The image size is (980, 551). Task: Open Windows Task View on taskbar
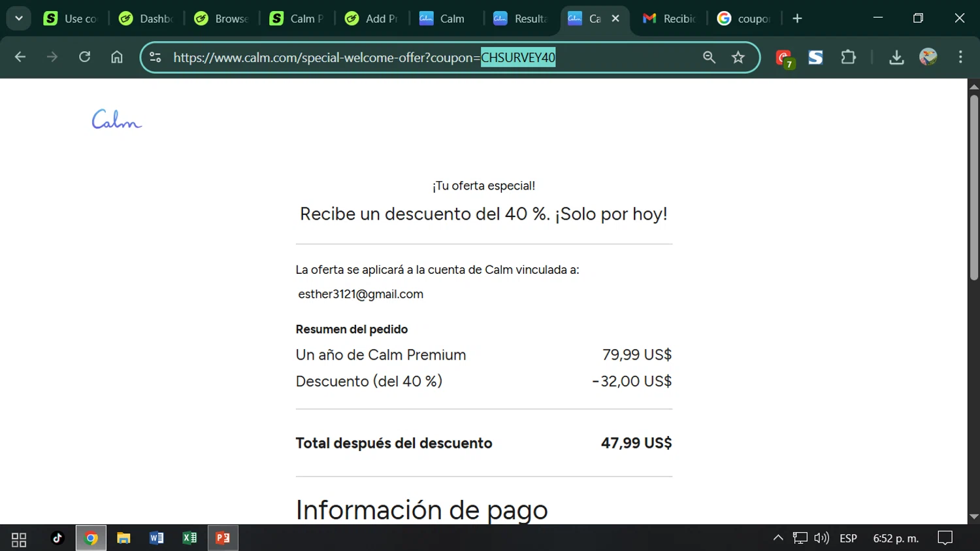[19, 539]
